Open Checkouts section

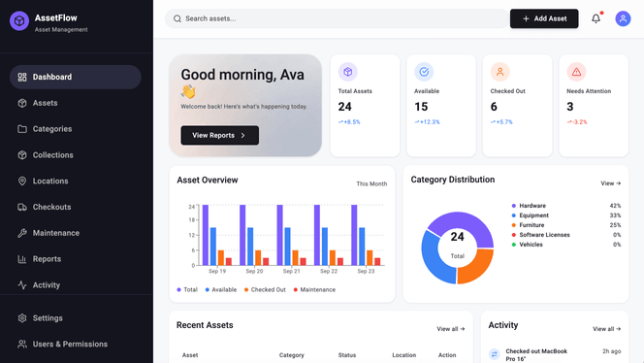[x=75, y=207]
